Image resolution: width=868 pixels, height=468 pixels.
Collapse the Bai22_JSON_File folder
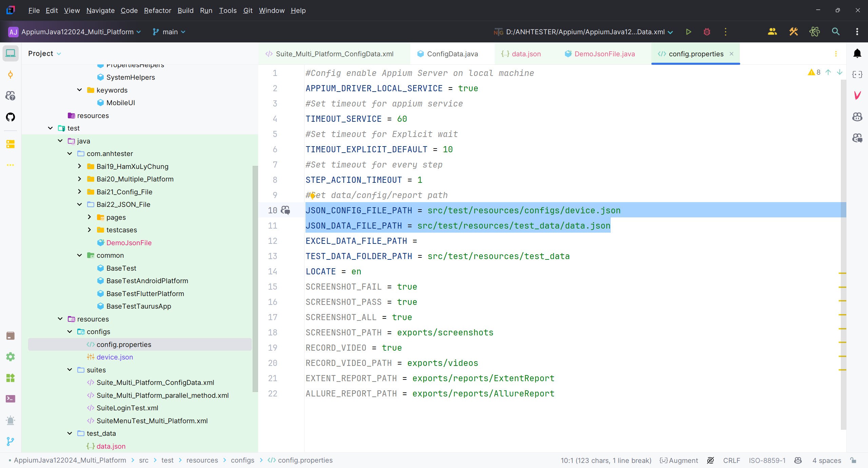79,204
